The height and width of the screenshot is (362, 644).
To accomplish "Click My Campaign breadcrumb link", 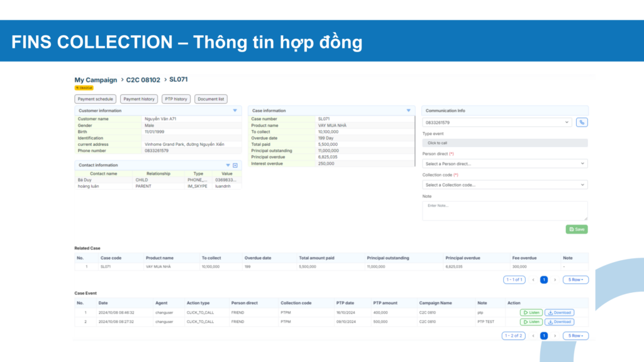I will (x=96, y=80).
